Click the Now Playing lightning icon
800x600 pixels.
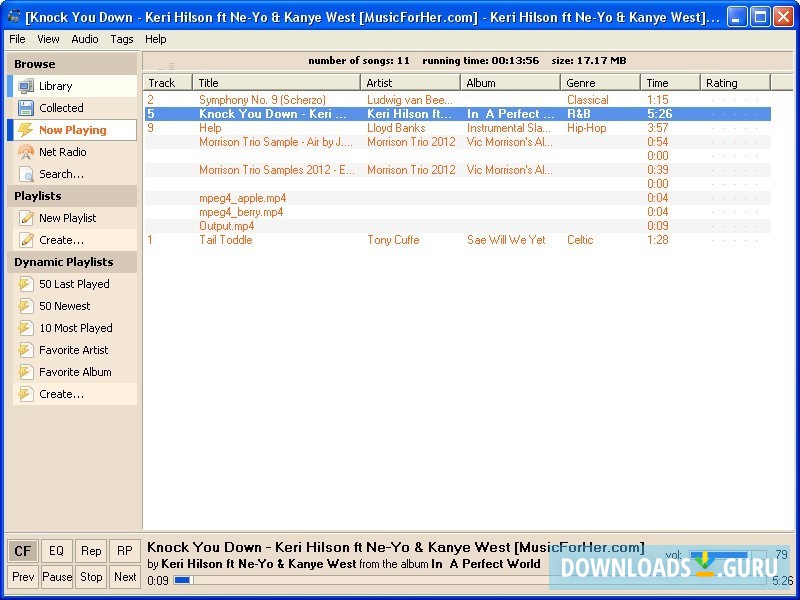(x=26, y=130)
